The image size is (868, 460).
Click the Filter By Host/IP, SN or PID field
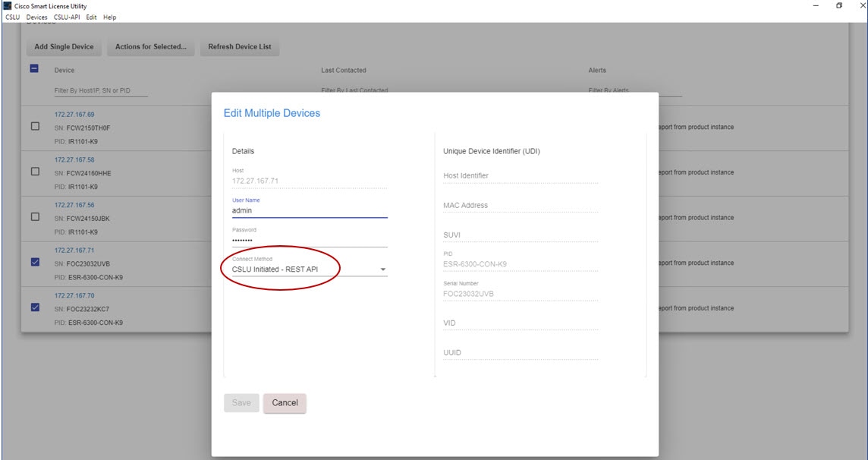pyautogui.click(x=101, y=91)
